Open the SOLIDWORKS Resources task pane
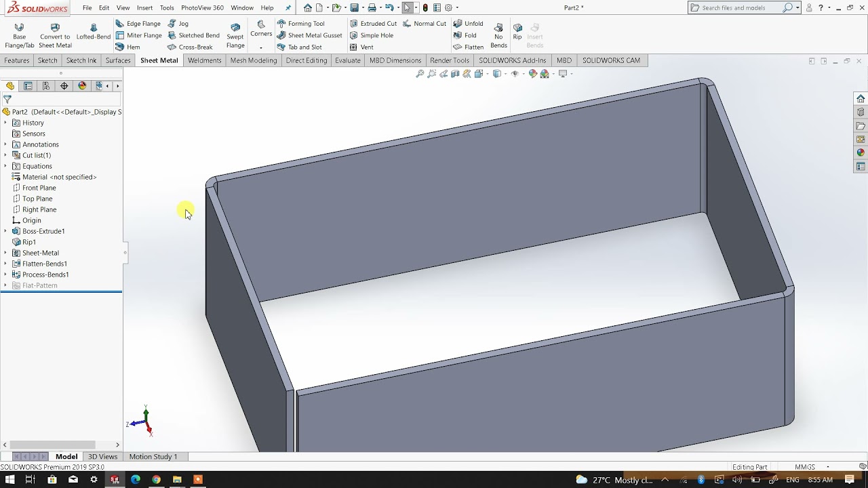Image resolution: width=868 pixels, height=488 pixels. 861,98
